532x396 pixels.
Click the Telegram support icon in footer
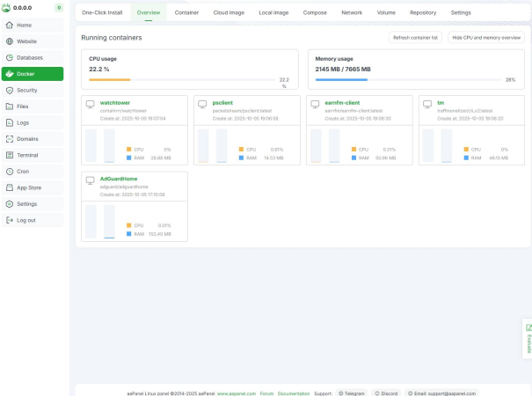coord(341,393)
